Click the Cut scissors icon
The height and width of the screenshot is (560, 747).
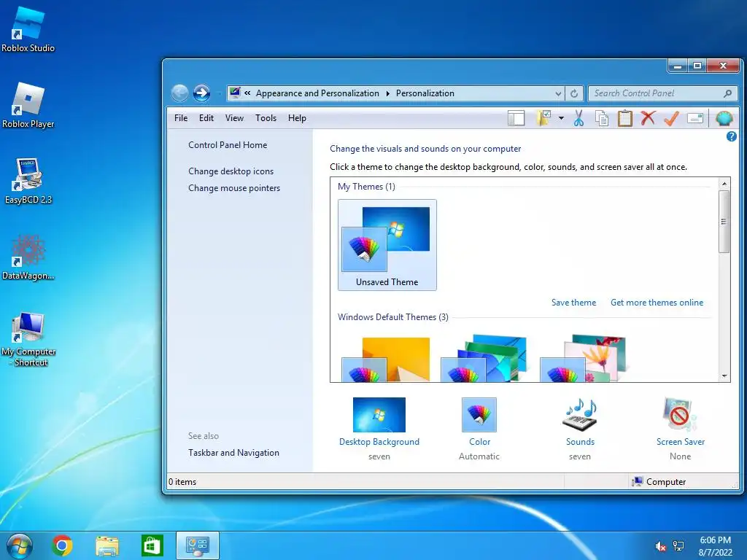[x=578, y=118]
